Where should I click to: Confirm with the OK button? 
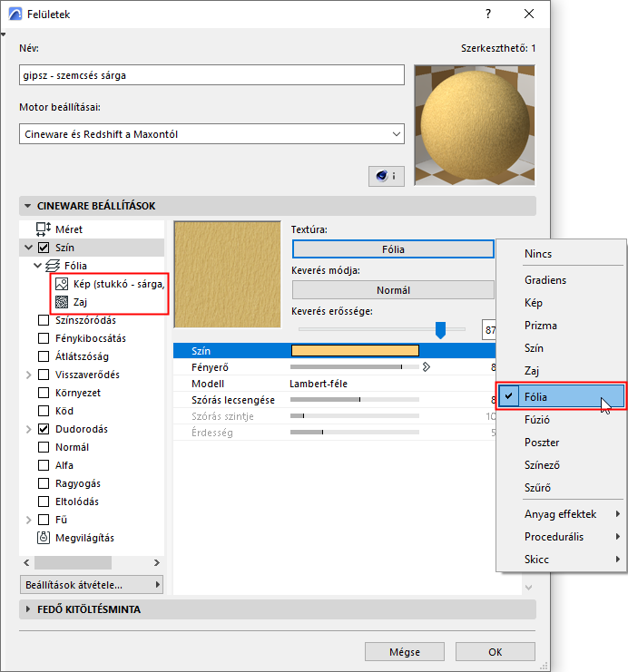click(x=495, y=652)
